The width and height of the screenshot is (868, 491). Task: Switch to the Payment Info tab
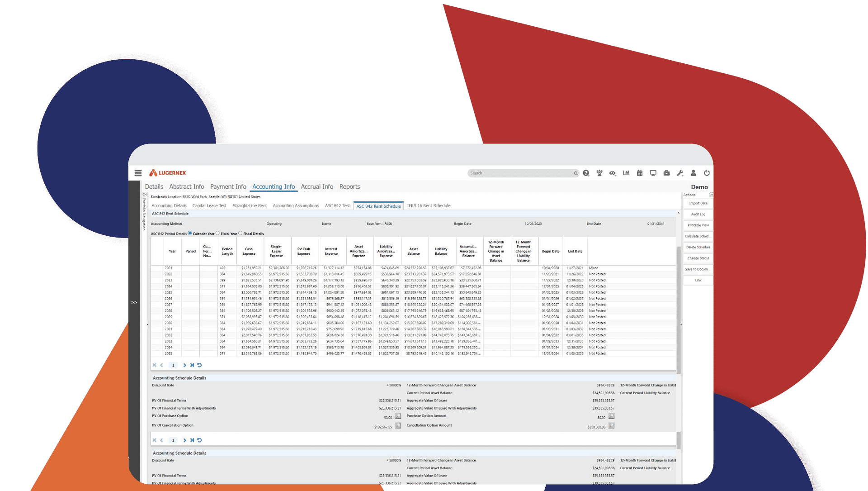point(228,186)
